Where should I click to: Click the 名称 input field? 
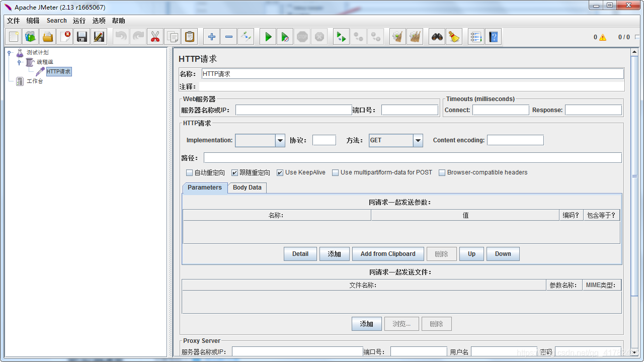[x=413, y=74]
